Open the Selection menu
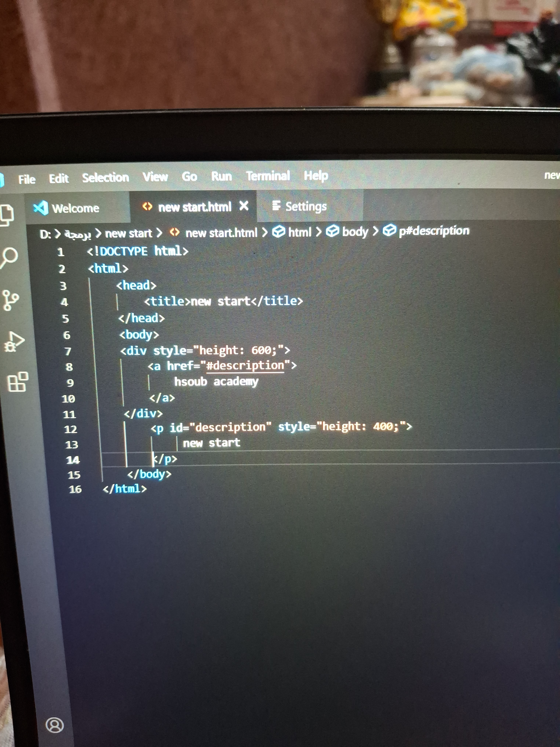The width and height of the screenshot is (560, 747). click(x=106, y=177)
